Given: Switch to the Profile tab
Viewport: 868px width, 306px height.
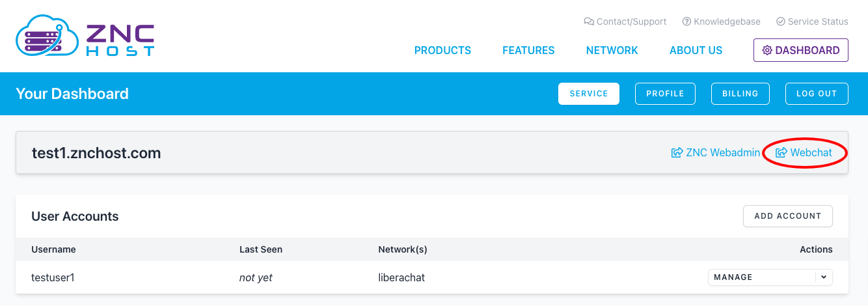Looking at the screenshot, I should [x=665, y=94].
